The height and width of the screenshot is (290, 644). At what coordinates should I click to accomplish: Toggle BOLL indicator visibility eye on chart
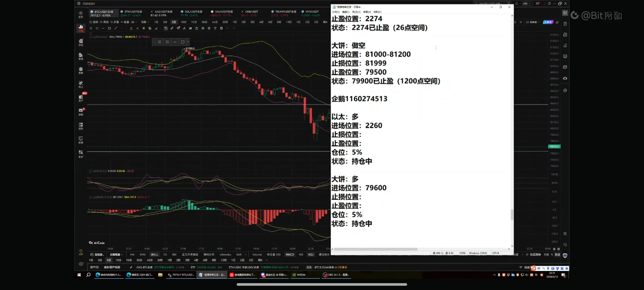[95, 37]
